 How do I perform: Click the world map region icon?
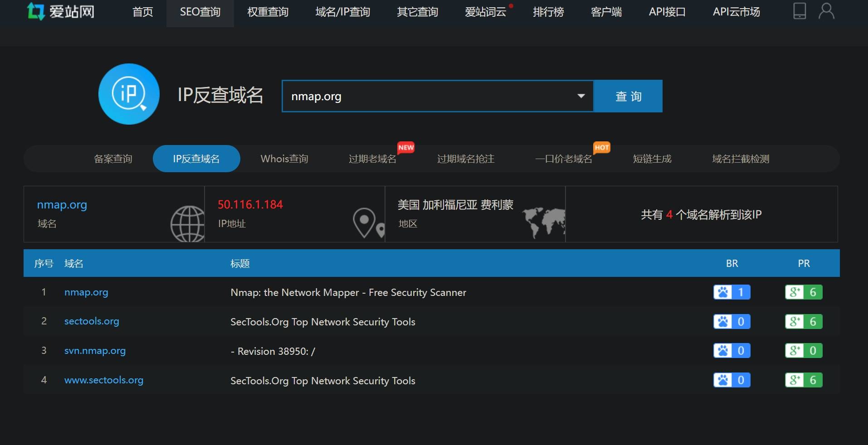click(543, 222)
